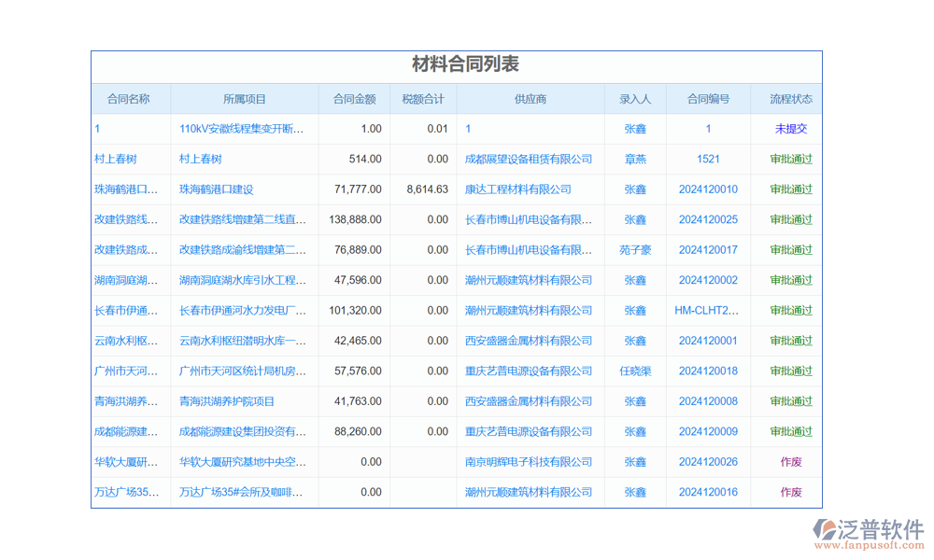934x560 pixels.
Task: Select entry person 章燕
Action: [635, 160]
